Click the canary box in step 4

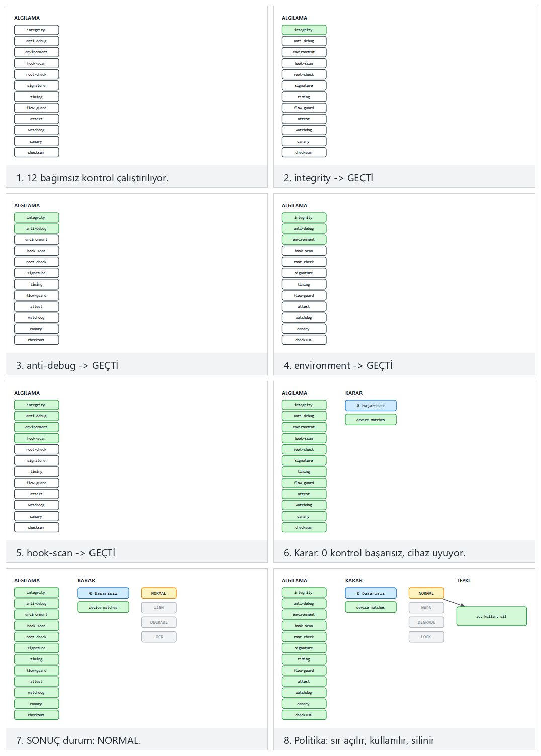tap(304, 329)
